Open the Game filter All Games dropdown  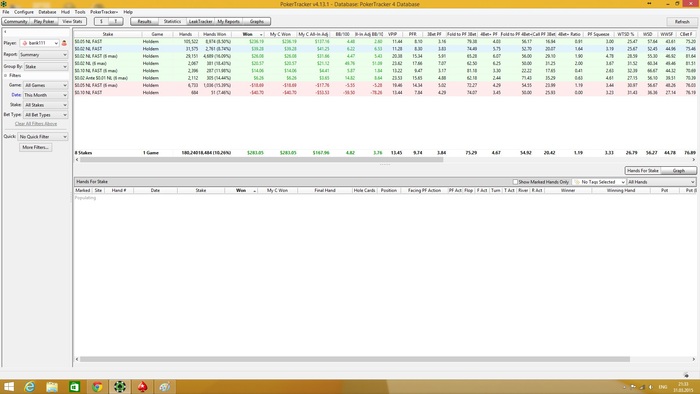(46, 85)
